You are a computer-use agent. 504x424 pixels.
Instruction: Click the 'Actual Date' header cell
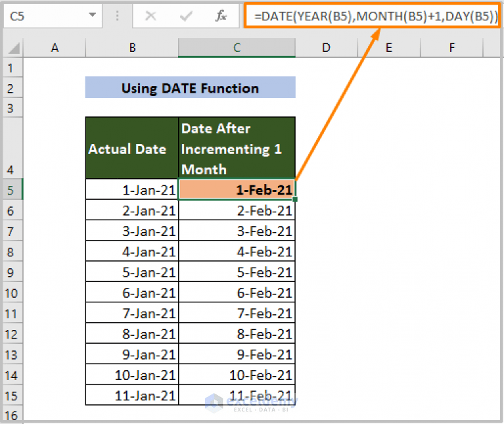[x=132, y=148]
